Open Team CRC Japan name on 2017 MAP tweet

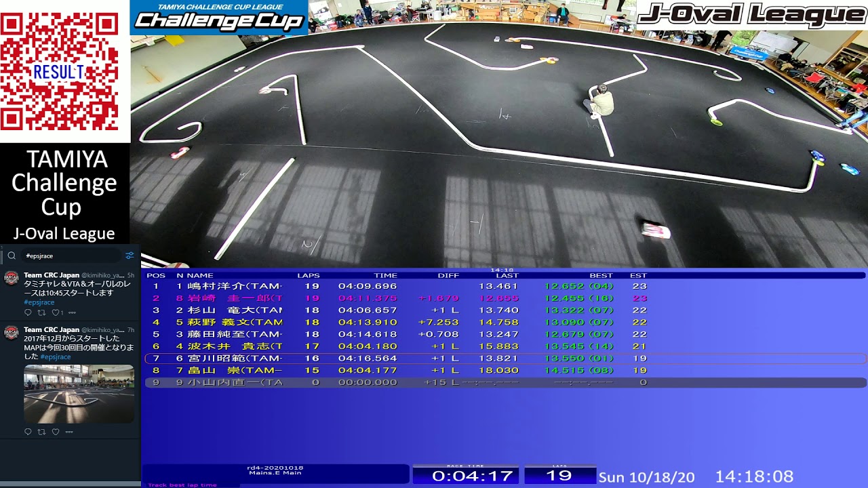[52, 330]
